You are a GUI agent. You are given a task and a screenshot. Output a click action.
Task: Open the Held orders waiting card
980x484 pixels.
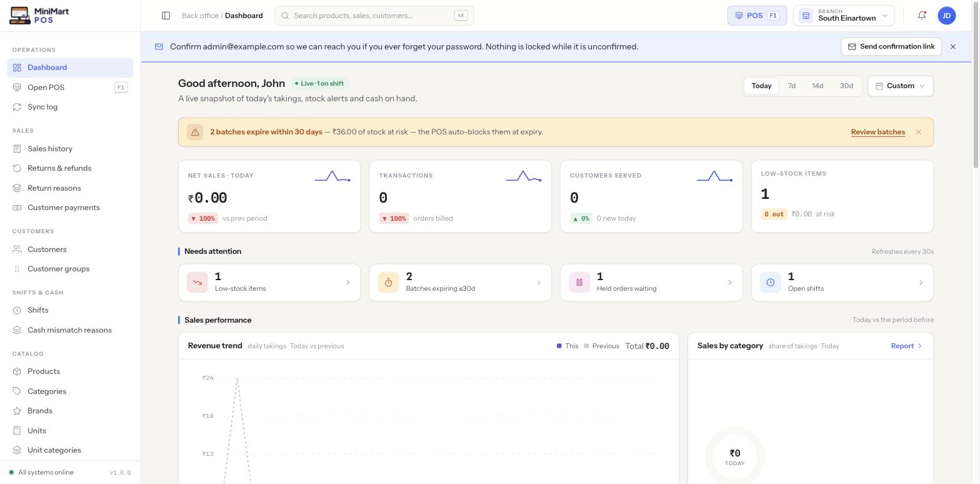click(x=651, y=283)
